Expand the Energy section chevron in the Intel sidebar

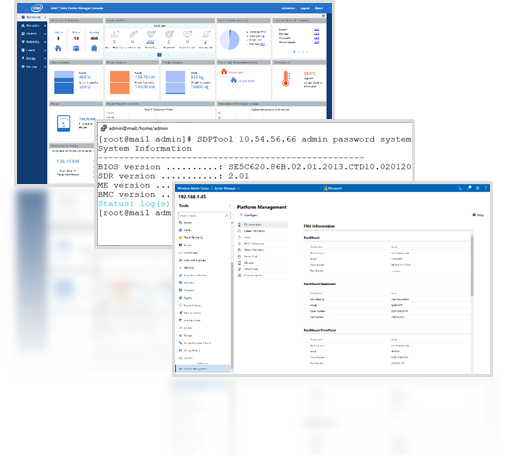[x=45, y=58]
